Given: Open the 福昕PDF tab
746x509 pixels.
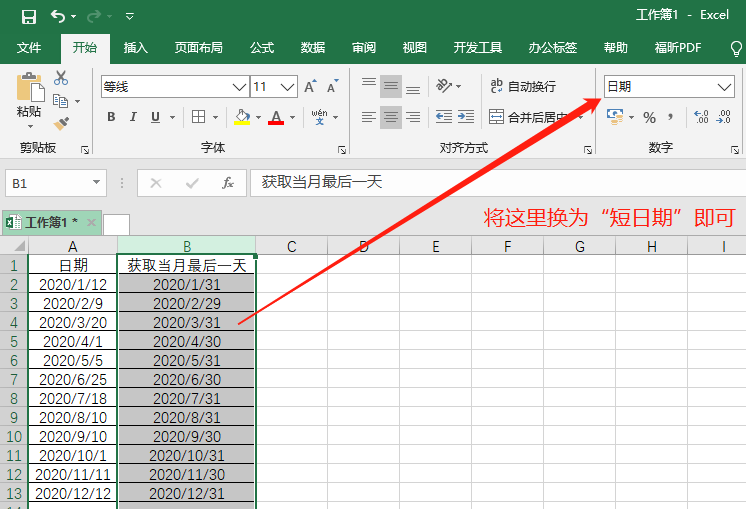Looking at the screenshot, I should click(x=677, y=48).
